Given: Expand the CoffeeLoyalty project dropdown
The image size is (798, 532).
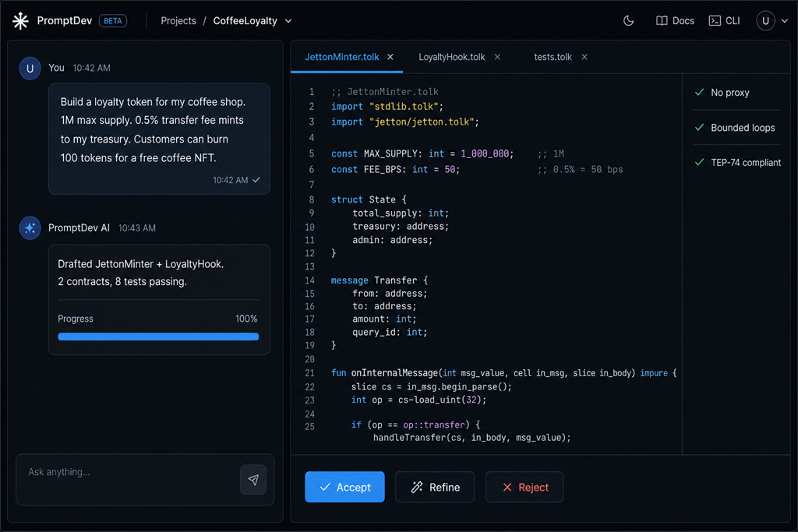Looking at the screenshot, I should click(288, 21).
